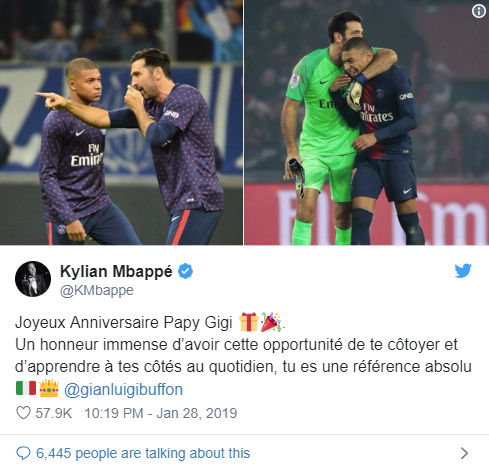The image size is (489, 471).
Task: Open the 10:19 PM - Jan 28, 2019 timestamp
Action: (161, 413)
